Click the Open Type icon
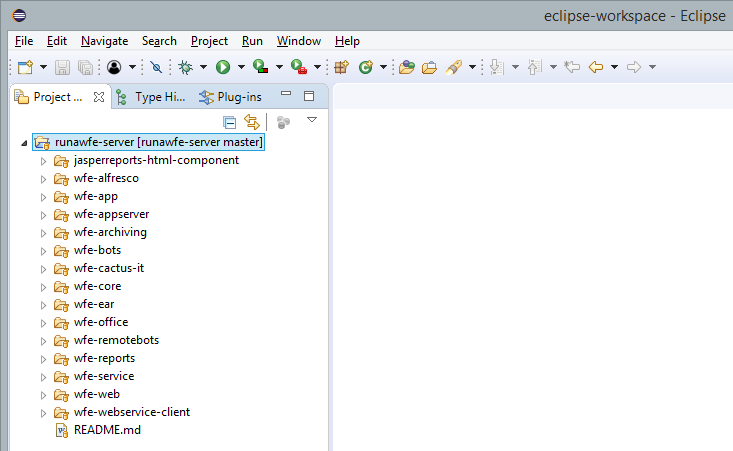The height and width of the screenshot is (451, 733). (407, 67)
